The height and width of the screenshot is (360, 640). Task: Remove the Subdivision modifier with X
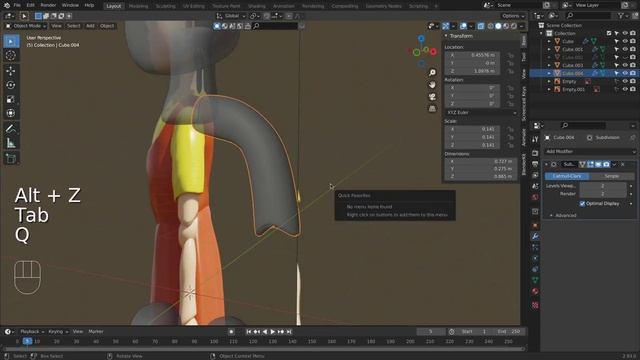623,164
